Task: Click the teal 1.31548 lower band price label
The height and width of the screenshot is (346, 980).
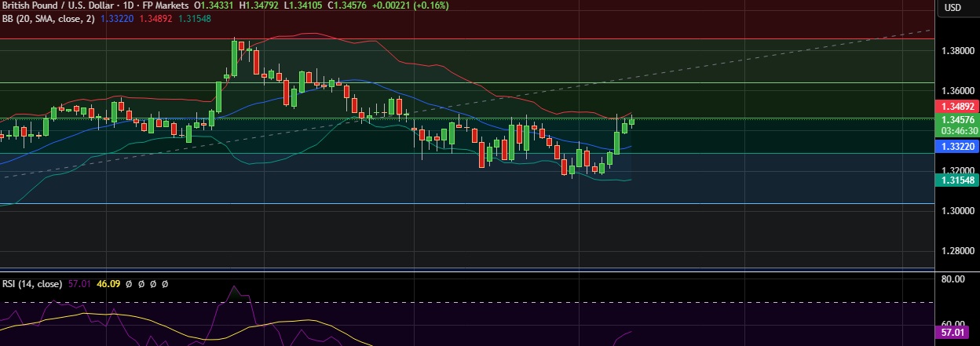Action: (956, 180)
